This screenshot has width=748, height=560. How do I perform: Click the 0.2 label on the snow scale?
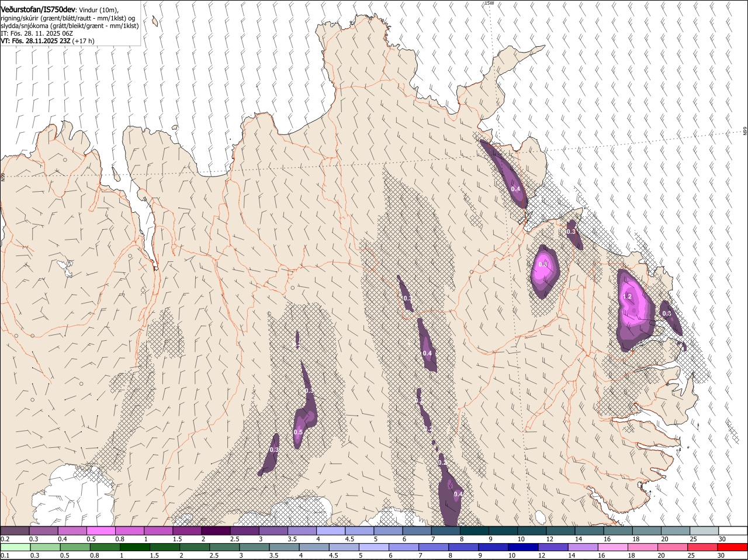click(5, 538)
